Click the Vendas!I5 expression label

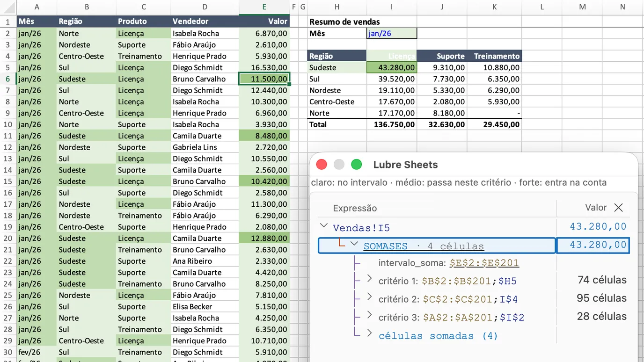[x=361, y=228]
